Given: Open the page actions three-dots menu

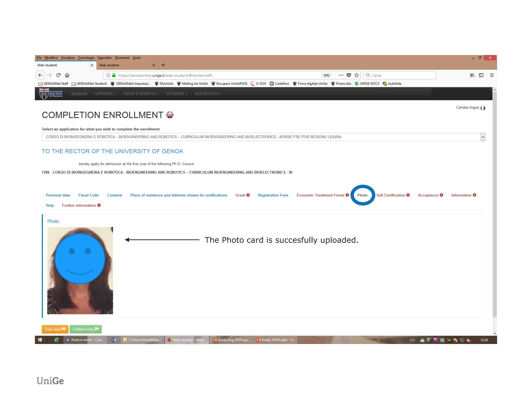Looking at the screenshot, I should pyautogui.click(x=341, y=75).
